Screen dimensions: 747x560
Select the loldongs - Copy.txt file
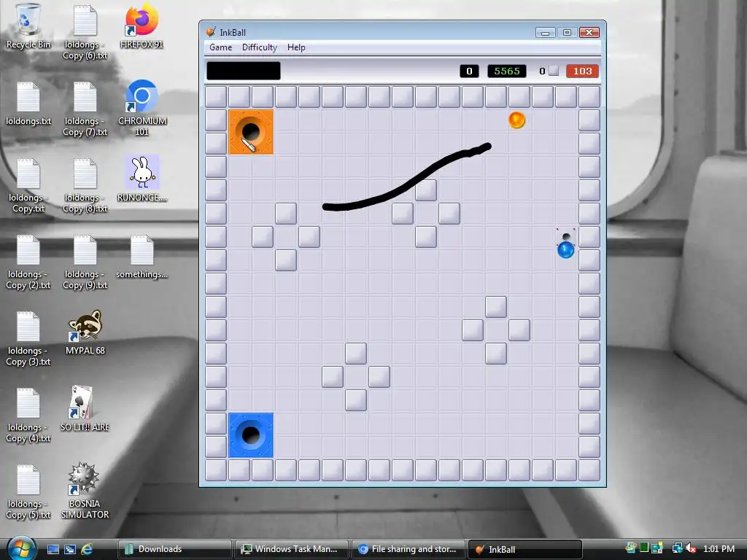pos(28,184)
